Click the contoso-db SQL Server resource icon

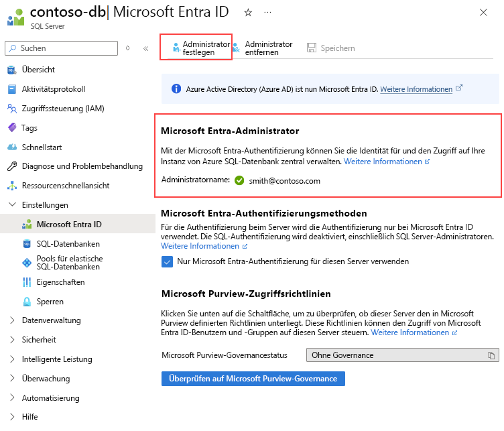tap(15, 17)
